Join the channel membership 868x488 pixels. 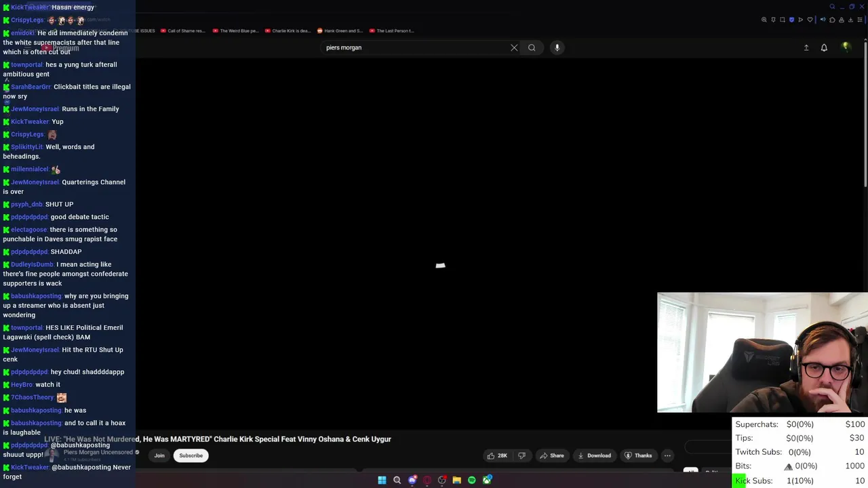point(159,455)
